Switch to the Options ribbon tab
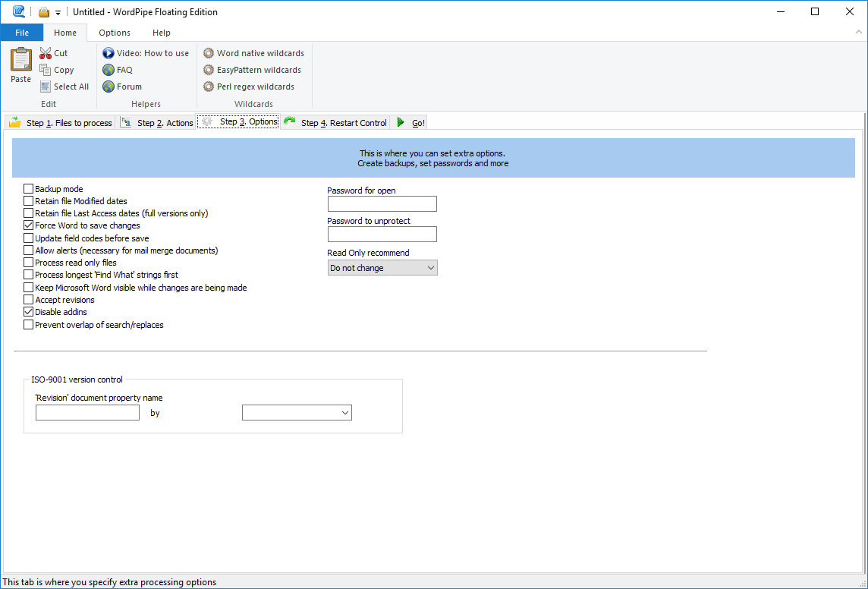This screenshot has height=589, width=868. coord(115,33)
